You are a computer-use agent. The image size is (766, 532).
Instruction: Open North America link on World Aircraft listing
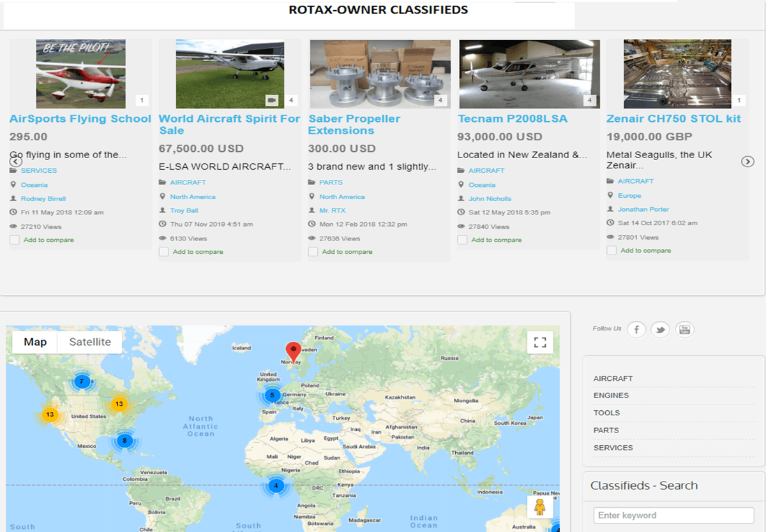[x=193, y=196]
